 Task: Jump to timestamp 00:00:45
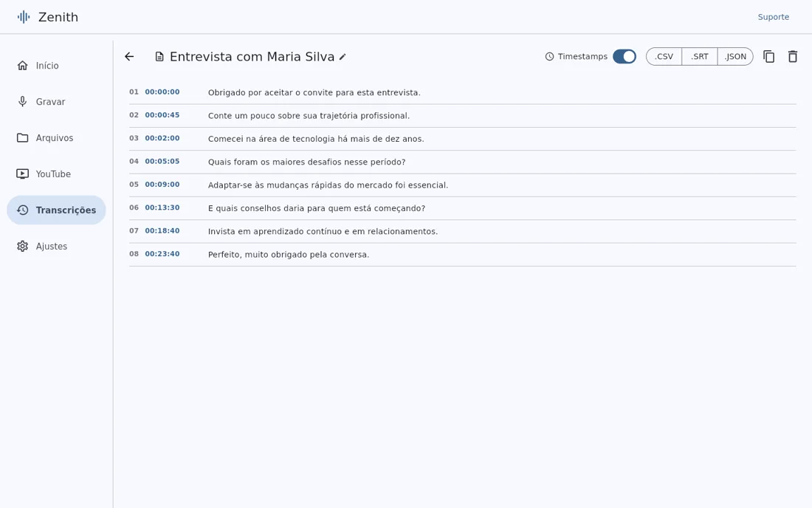click(x=162, y=115)
